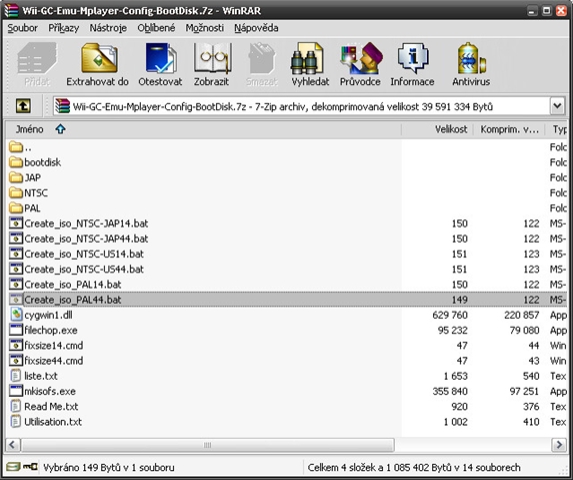Select Create_iso_NTSC-US44.bat file name
Viewport: 573px width, 480px height.
point(84,269)
